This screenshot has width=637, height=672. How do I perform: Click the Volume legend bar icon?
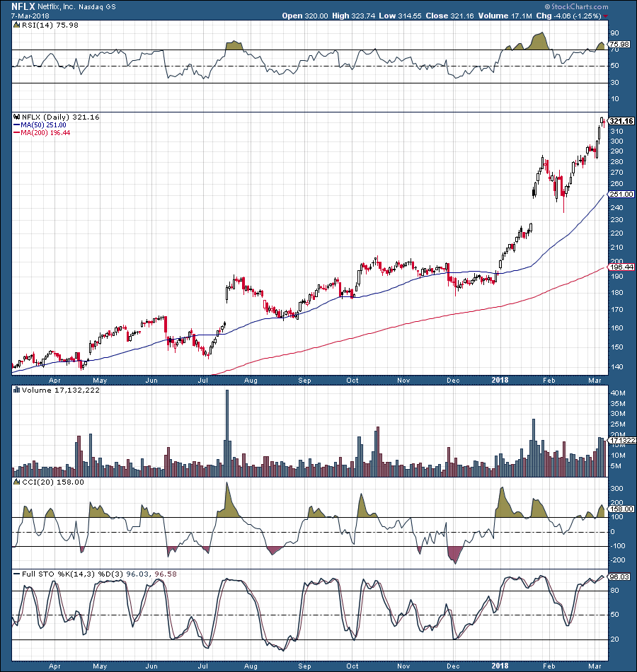click(x=17, y=390)
